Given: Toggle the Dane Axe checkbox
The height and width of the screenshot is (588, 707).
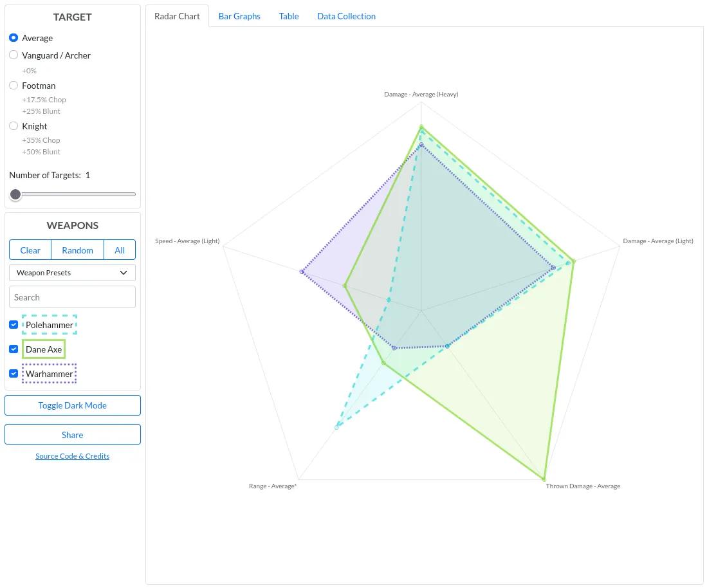Looking at the screenshot, I should click(14, 349).
